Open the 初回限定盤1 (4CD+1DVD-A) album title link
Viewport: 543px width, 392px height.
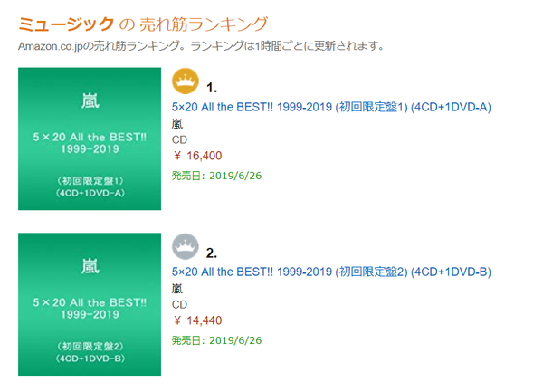(x=331, y=107)
